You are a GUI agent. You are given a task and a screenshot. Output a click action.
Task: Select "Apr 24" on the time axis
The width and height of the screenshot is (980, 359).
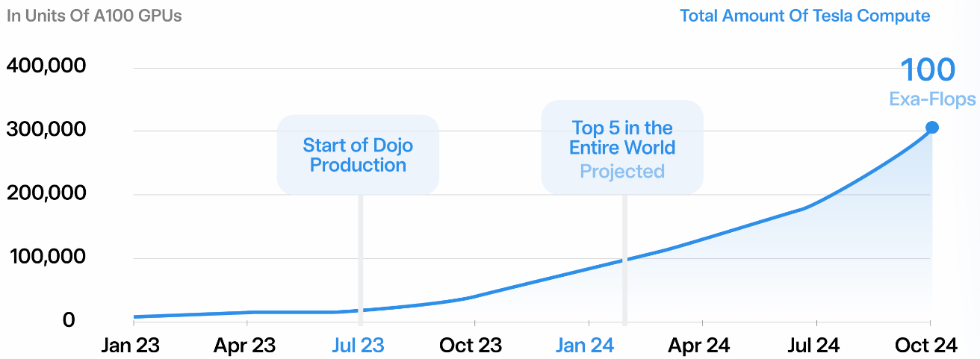click(699, 345)
